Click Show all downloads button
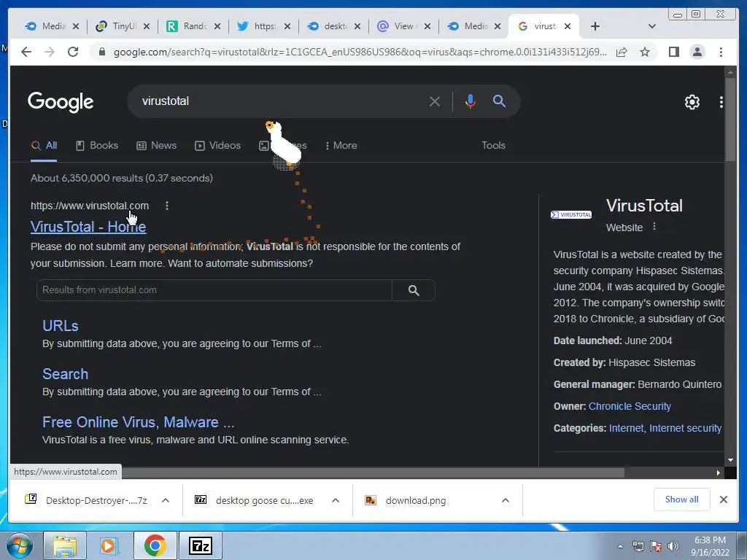This screenshot has height=560, width=747. (682, 499)
